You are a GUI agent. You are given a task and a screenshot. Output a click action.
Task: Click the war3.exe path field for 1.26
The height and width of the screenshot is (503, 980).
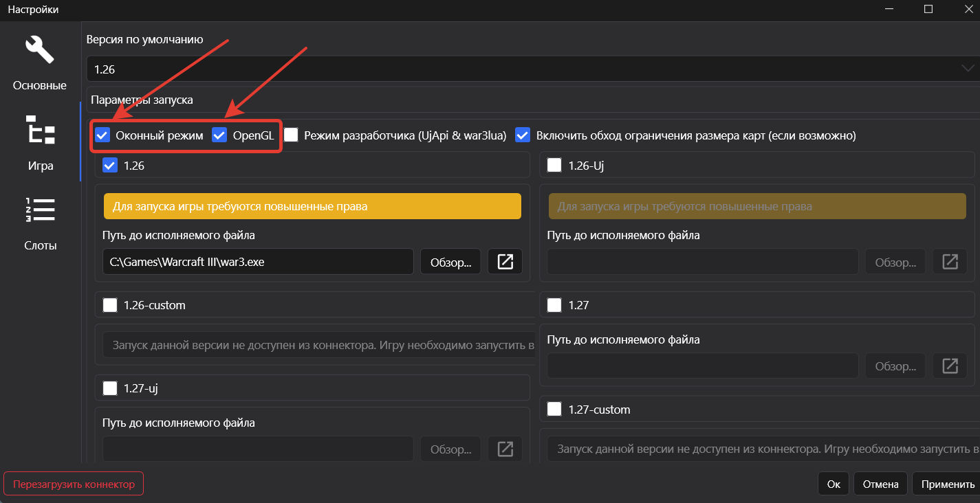(258, 262)
